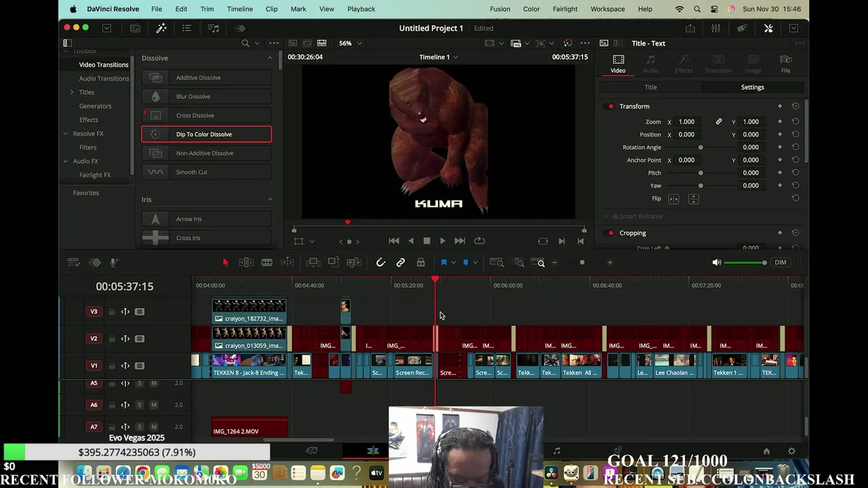Open marker color dropdown arrow
The image size is (868, 488).
pyautogui.click(x=475, y=262)
